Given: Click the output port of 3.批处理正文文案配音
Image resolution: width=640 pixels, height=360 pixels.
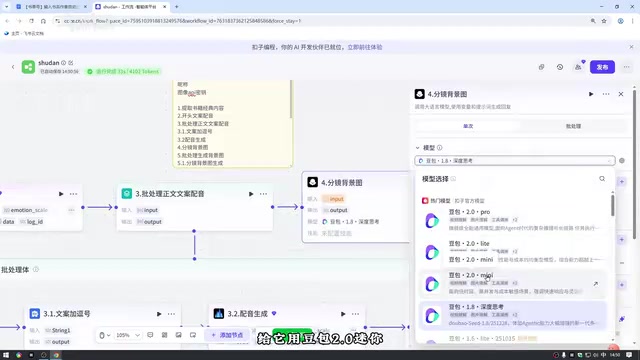Looking at the screenshot, I should 273,207.
